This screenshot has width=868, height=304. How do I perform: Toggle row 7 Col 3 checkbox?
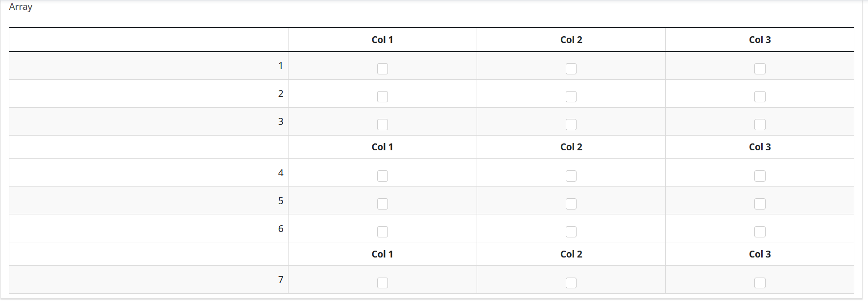760,283
